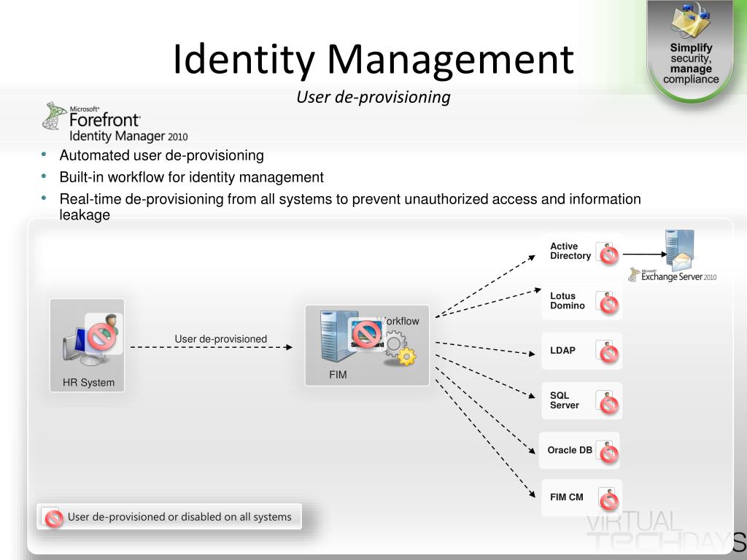The image size is (747, 560).
Task: Click the 'HR System' label
Action: click(88, 383)
